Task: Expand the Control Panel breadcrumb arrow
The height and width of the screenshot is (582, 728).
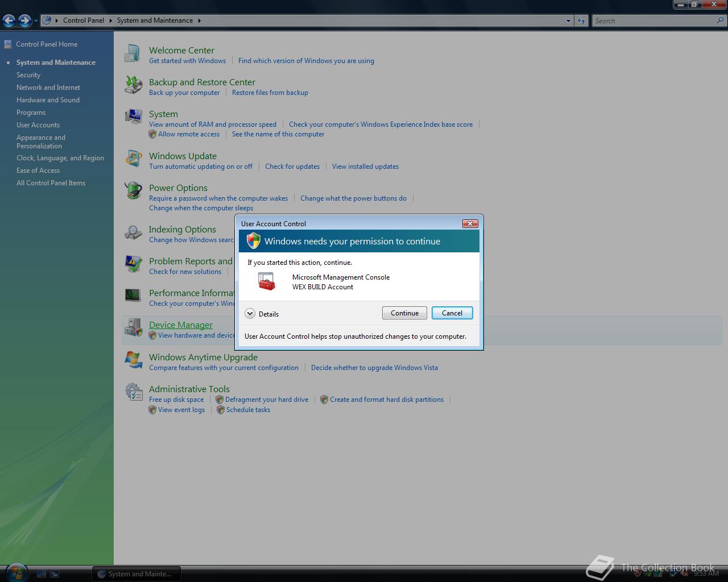Action: [x=110, y=20]
